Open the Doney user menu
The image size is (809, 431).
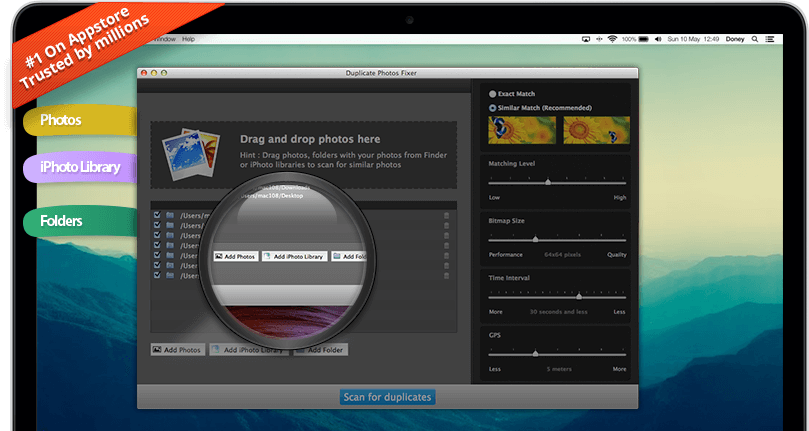735,39
